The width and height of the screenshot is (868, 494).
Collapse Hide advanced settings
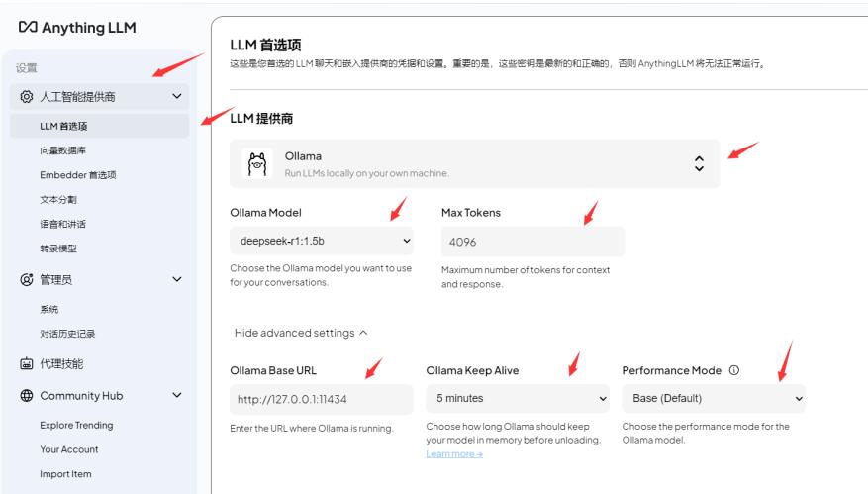[x=301, y=333]
